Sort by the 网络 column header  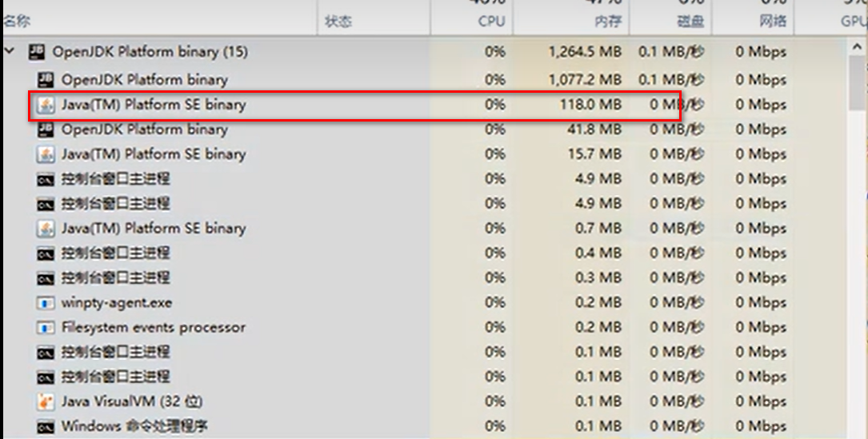pyautogui.click(x=773, y=22)
